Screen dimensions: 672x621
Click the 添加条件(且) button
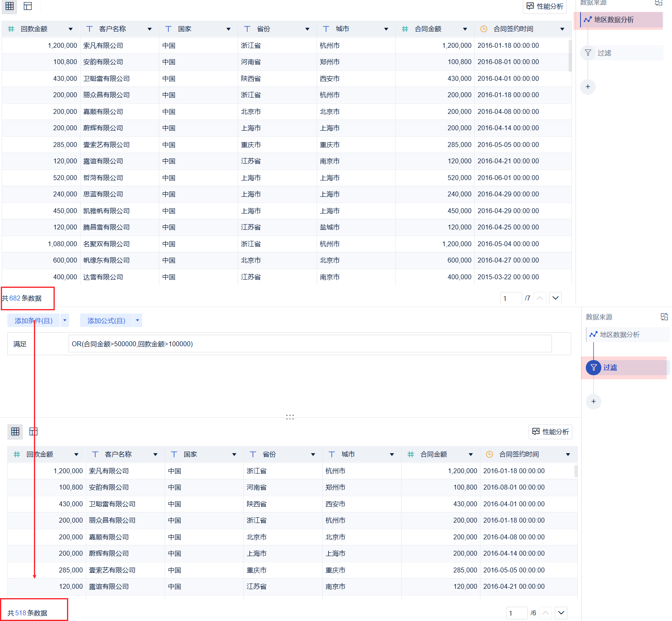[33, 321]
